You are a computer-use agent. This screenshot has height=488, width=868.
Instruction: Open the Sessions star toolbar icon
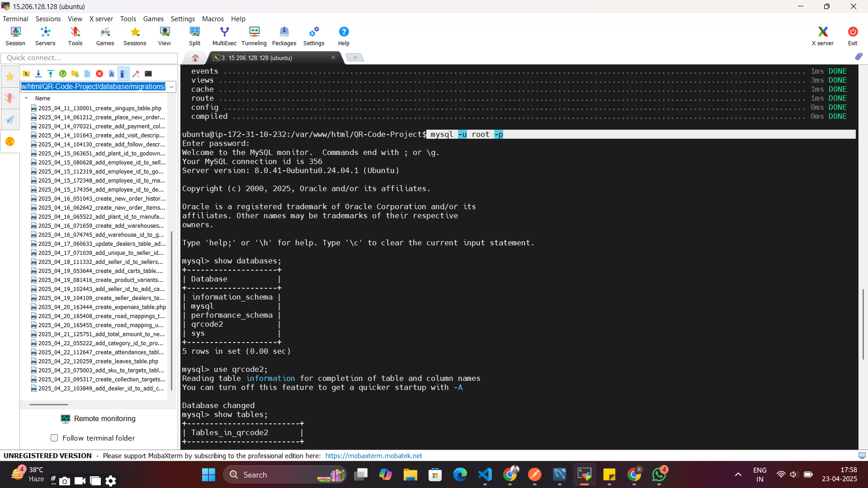pyautogui.click(x=135, y=36)
